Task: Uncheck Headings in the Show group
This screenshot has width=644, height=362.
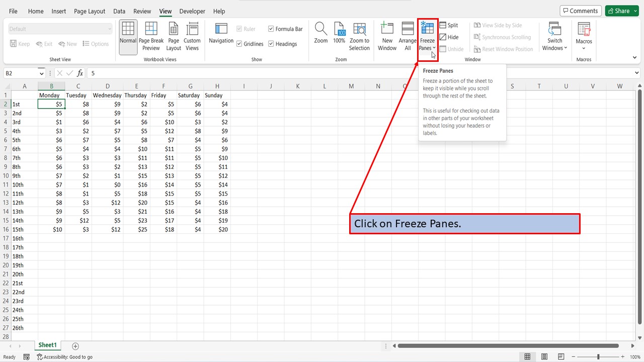Action: click(x=271, y=44)
